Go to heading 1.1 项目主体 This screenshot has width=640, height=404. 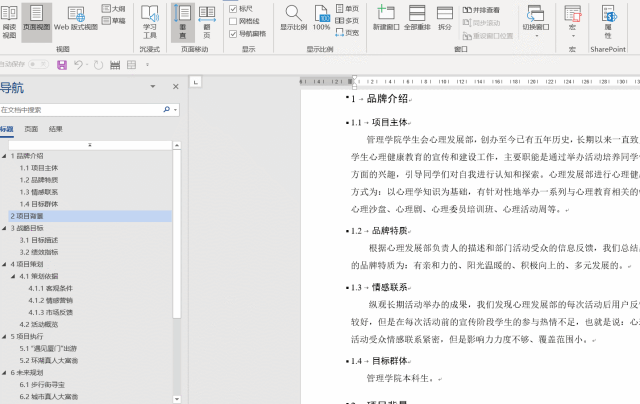click(x=39, y=168)
